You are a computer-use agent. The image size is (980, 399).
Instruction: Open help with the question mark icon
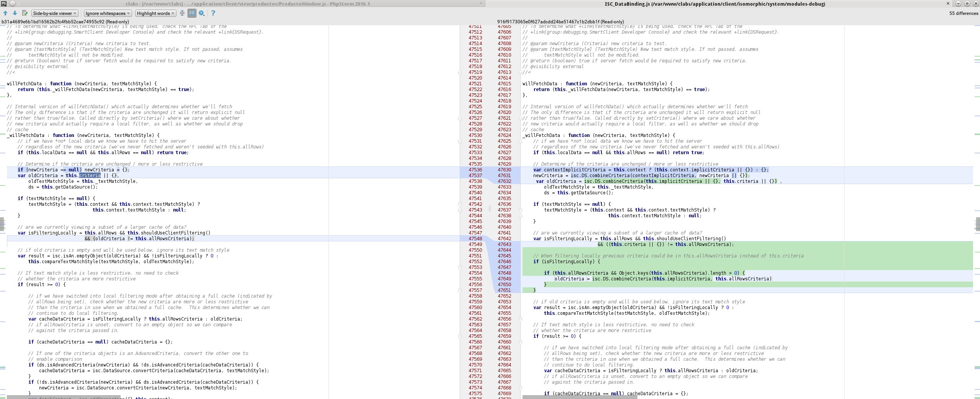click(x=213, y=13)
